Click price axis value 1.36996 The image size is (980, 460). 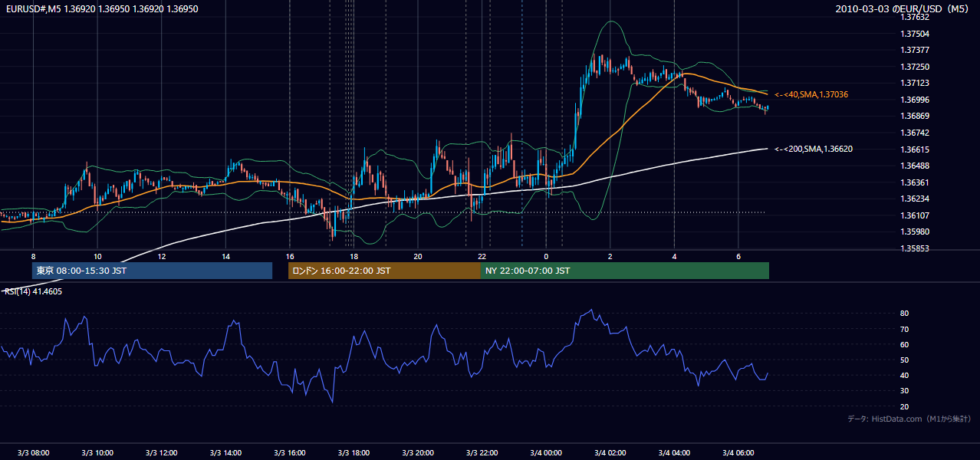pyautogui.click(x=914, y=100)
